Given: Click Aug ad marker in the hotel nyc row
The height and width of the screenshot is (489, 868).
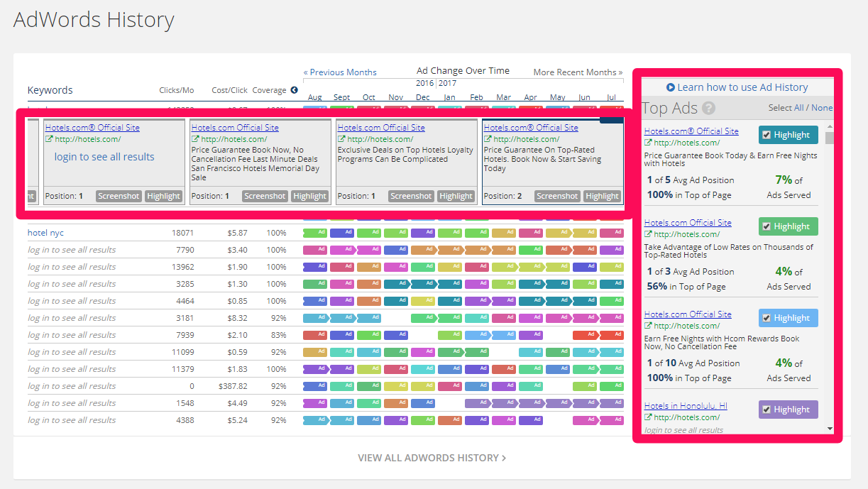Looking at the screenshot, I should click(315, 233).
